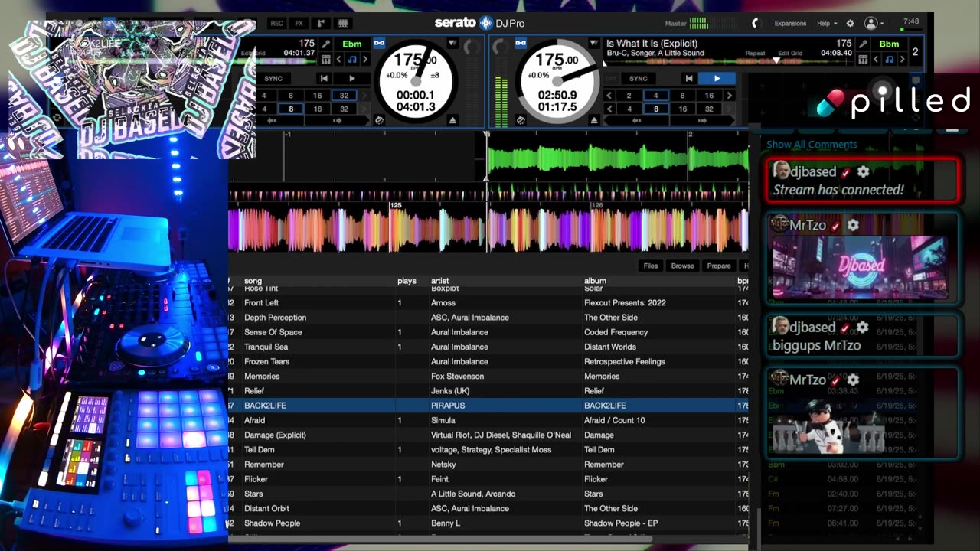The width and height of the screenshot is (980, 551).
Task: Click the grid layout icon in the top bar
Action: point(343,24)
